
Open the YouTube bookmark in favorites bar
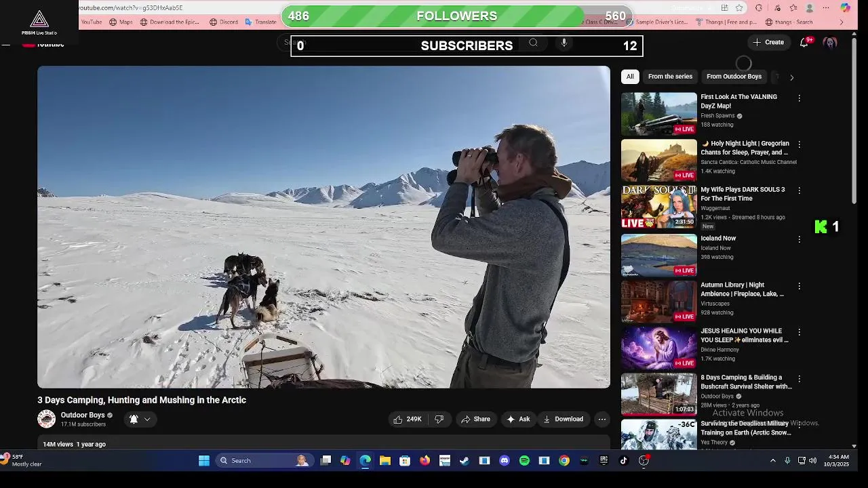tap(91, 22)
